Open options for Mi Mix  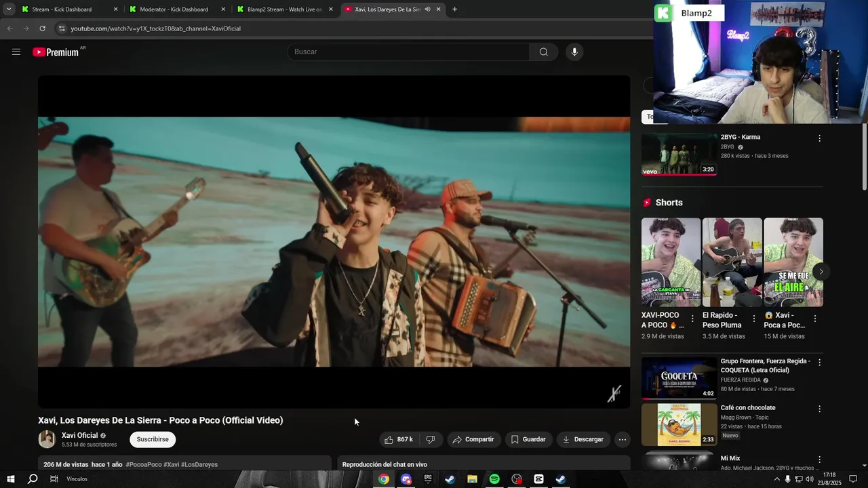point(819,460)
